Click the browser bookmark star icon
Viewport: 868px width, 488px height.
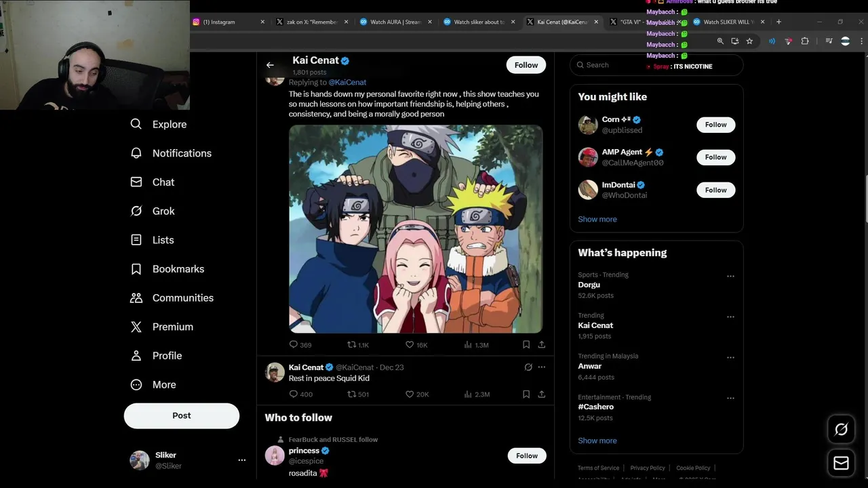tap(749, 41)
